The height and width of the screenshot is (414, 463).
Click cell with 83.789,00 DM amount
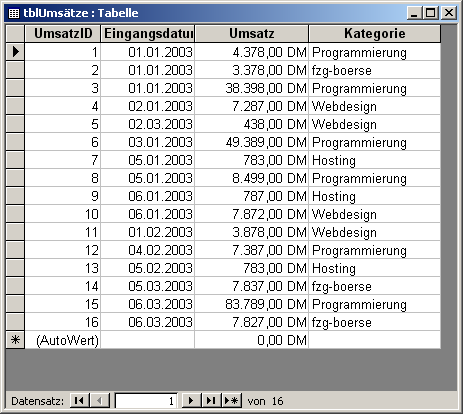(252, 304)
